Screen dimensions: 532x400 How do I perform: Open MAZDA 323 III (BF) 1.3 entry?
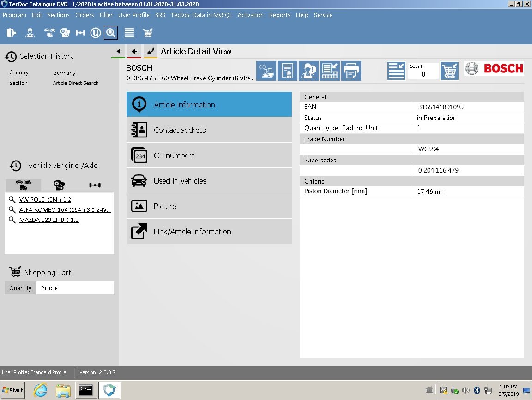click(49, 220)
